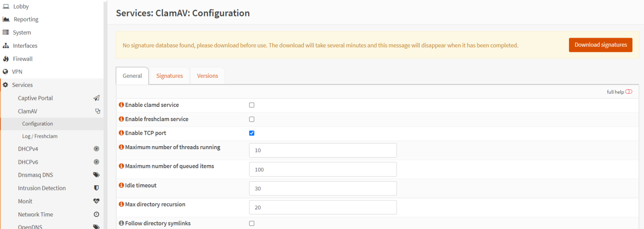The height and width of the screenshot is (229, 644).
Task: Click the heartbeat icon next to Monit
Action: click(x=97, y=201)
